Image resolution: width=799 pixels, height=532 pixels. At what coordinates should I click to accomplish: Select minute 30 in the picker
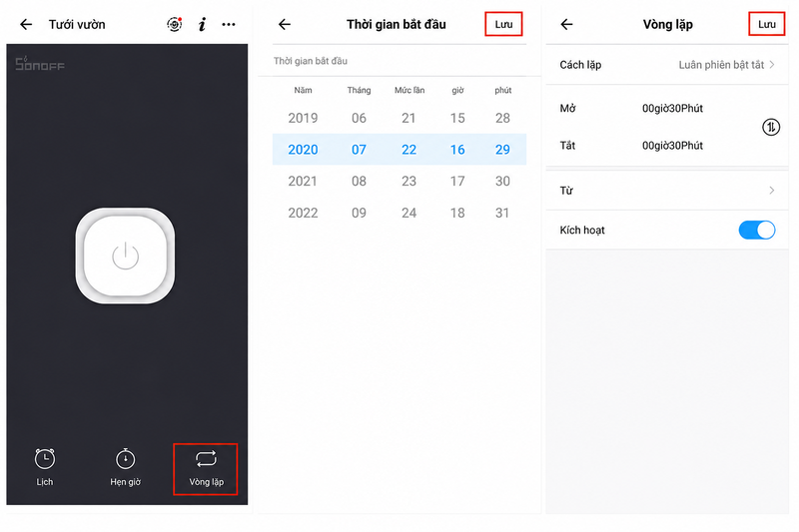click(x=502, y=182)
